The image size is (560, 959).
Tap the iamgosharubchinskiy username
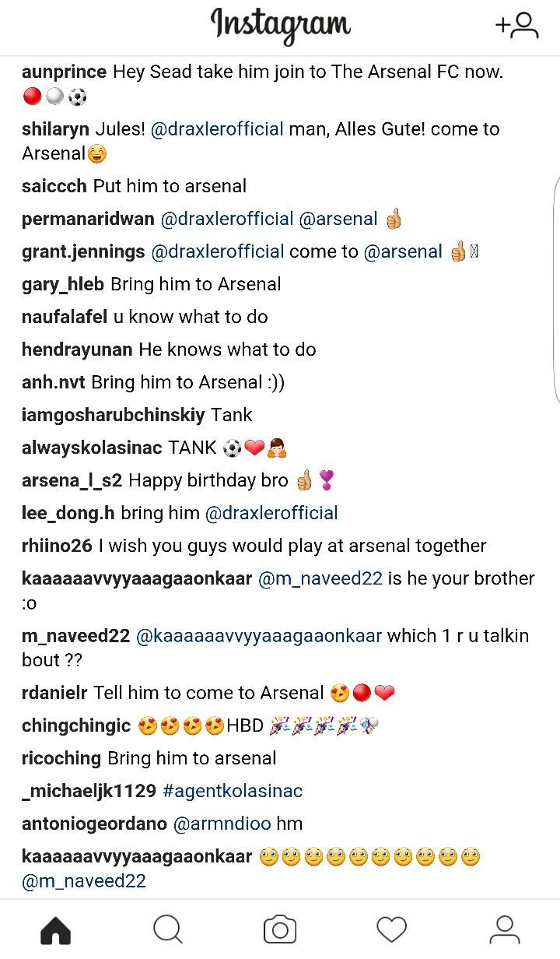tap(114, 415)
